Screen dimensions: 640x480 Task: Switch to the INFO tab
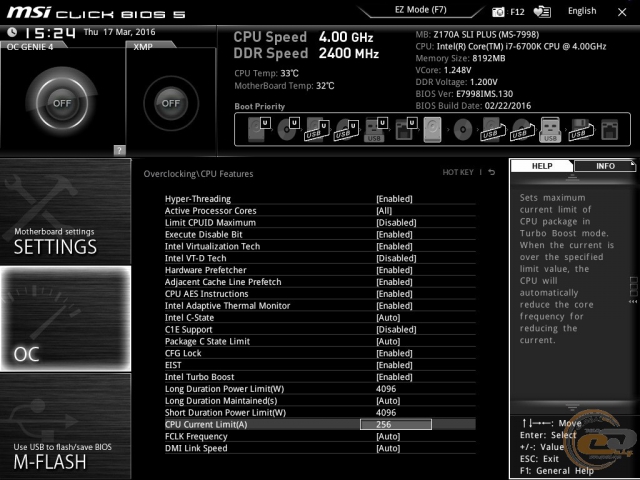[x=605, y=166]
